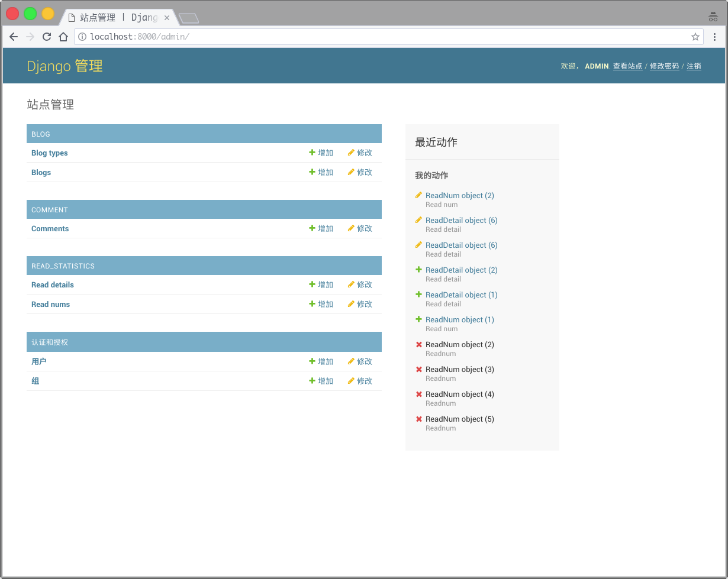Open Blog types model list
The width and height of the screenshot is (728, 579).
[50, 153]
